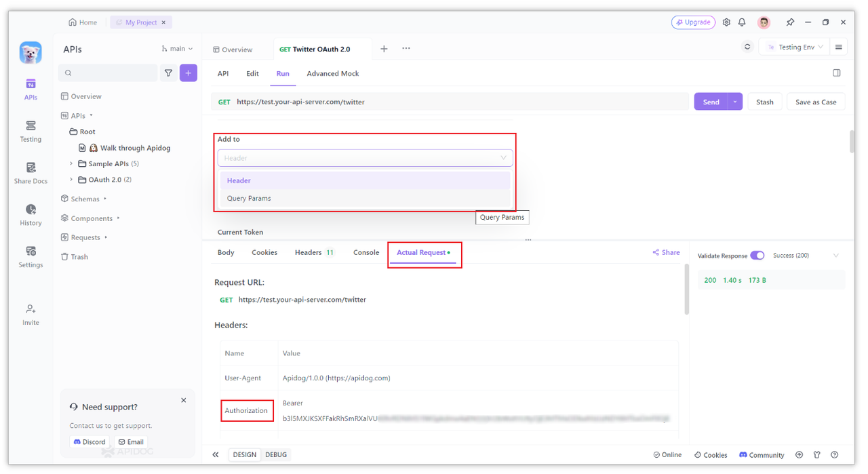Open the Testing Env environment dropdown
The width and height of the screenshot is (868, 474).
(795, 47)
